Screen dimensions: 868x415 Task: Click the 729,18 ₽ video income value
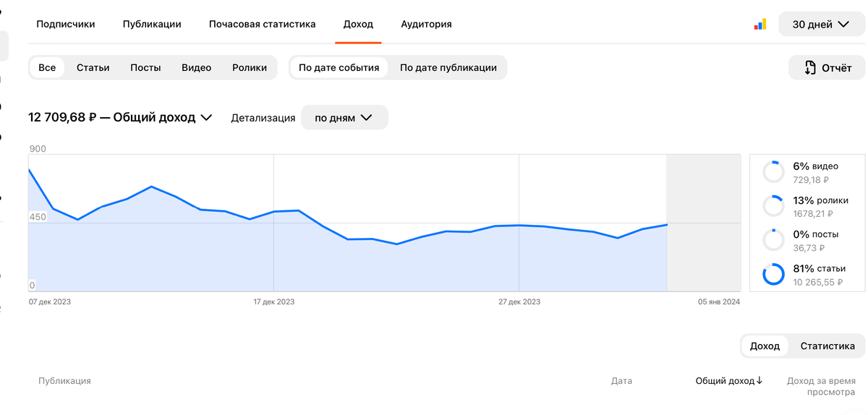pyautogui.click(x=811, y=179)
